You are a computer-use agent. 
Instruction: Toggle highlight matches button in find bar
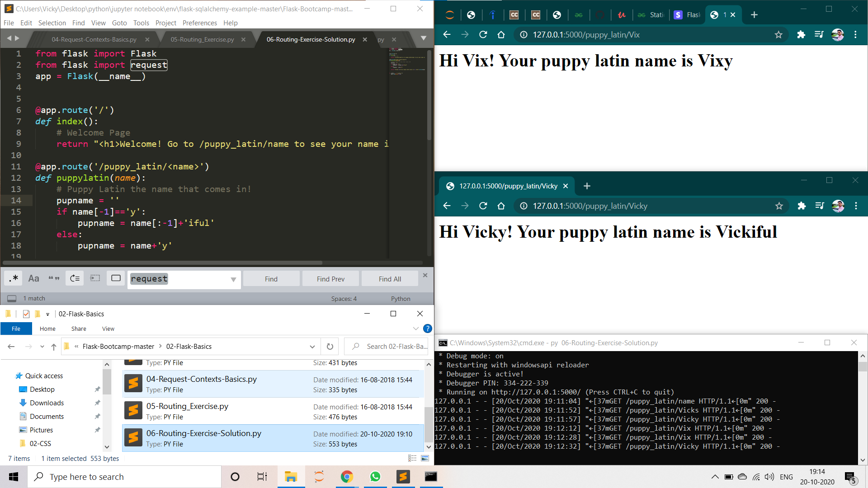click(x=116, y=278)
